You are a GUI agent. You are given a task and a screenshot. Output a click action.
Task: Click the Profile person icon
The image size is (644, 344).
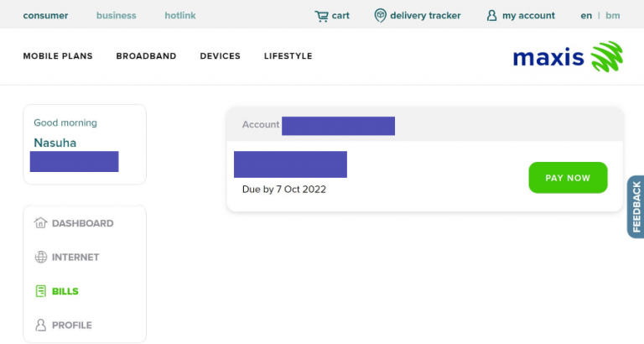(x=40, y=325)
